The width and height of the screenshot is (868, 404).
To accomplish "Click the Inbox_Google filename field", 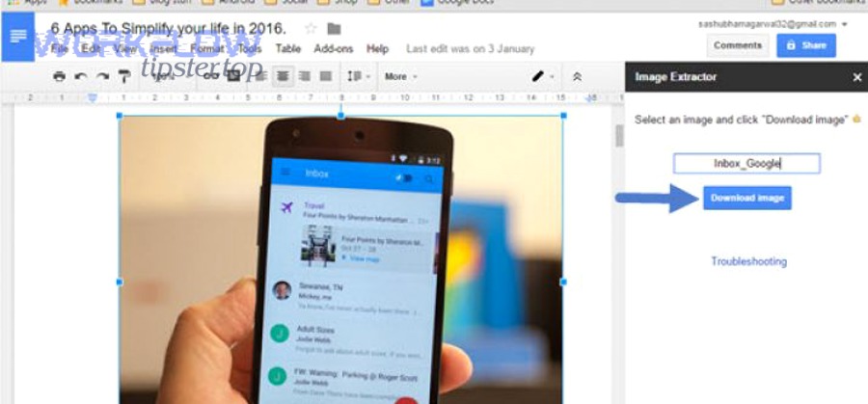I will click(x=746, y=163).
